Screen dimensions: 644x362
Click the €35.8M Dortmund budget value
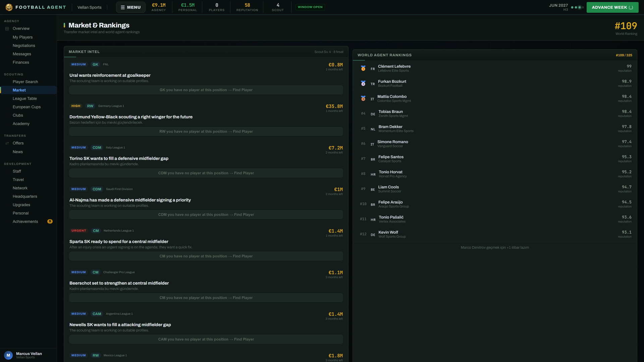(x=334, y=106)
